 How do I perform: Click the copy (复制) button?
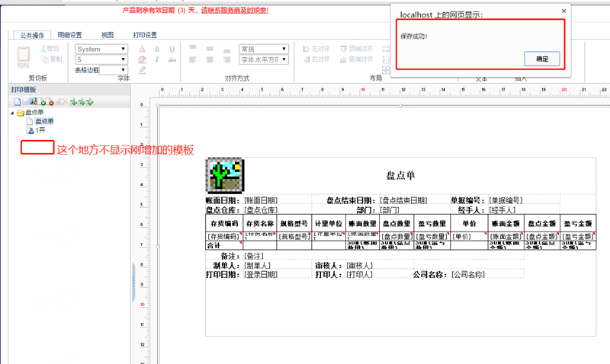51,59
